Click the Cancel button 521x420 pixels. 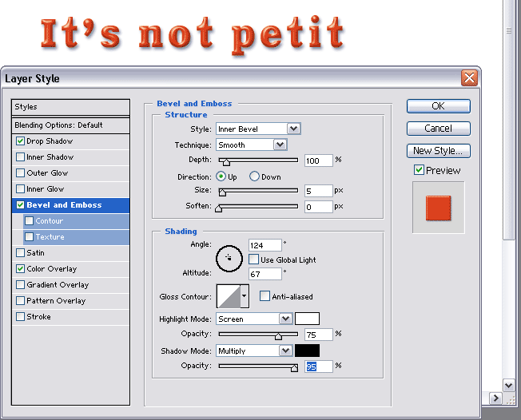[x=438, y=129]
